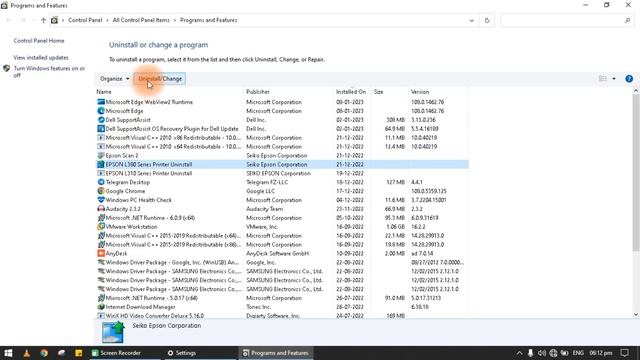This screenshot has width=640, height=360.
Task: Sort the list by Version column header
Action: (420, 92)
